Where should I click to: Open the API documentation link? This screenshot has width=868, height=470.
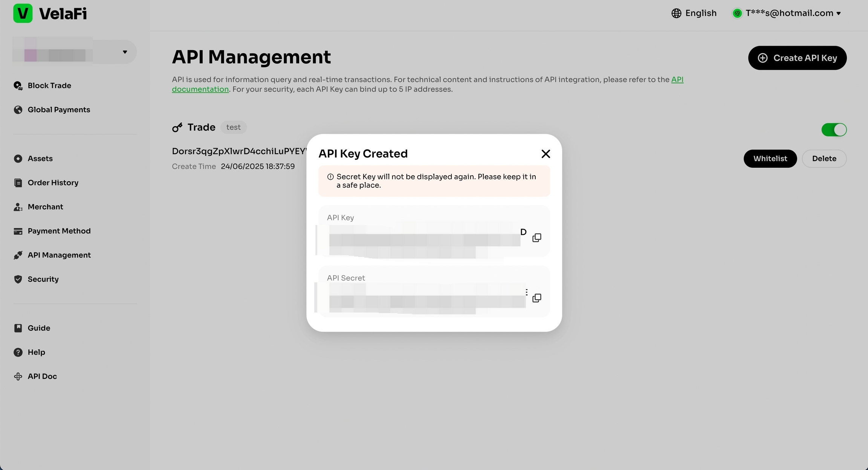tap(200, 89)
